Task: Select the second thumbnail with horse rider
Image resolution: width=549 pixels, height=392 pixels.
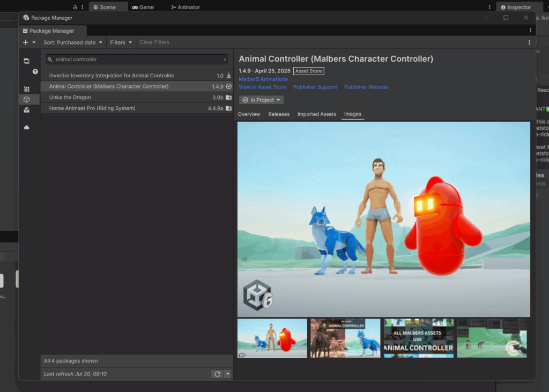Action: point(345,338)
